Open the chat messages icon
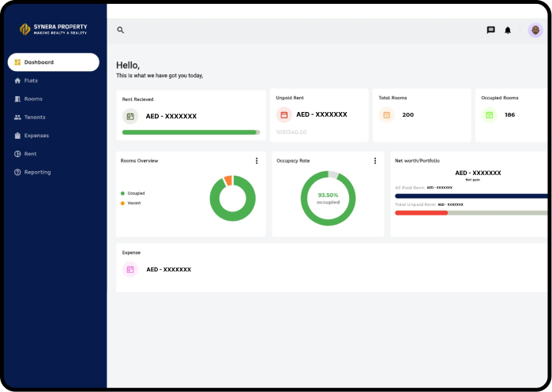Image resolution: width=552 pixels, height=392 pixels. [x=490, y=30]
